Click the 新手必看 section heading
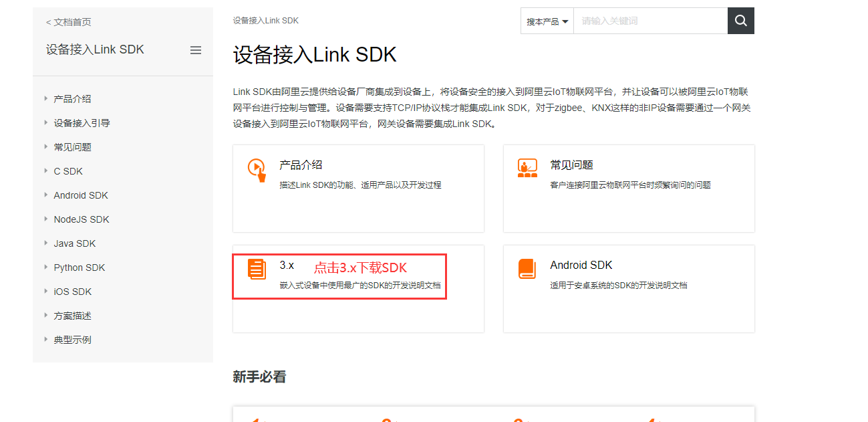 [259, 377]
